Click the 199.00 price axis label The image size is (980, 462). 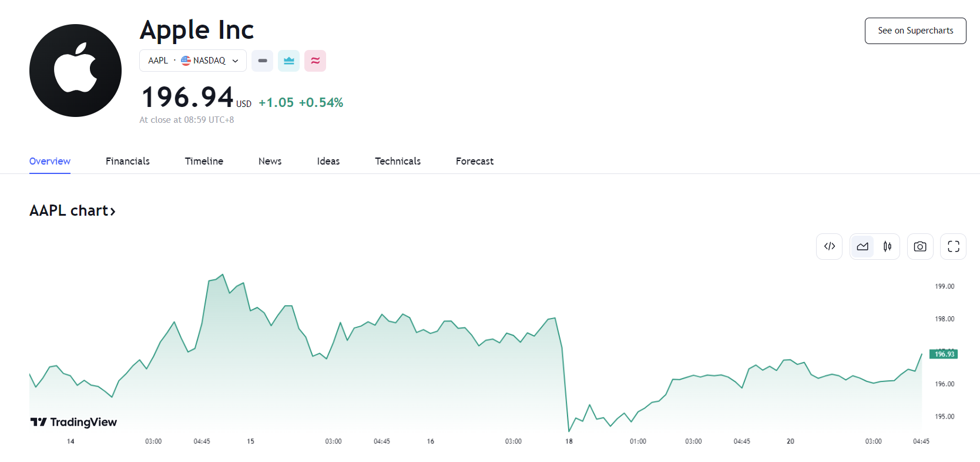tap(945, 287)
